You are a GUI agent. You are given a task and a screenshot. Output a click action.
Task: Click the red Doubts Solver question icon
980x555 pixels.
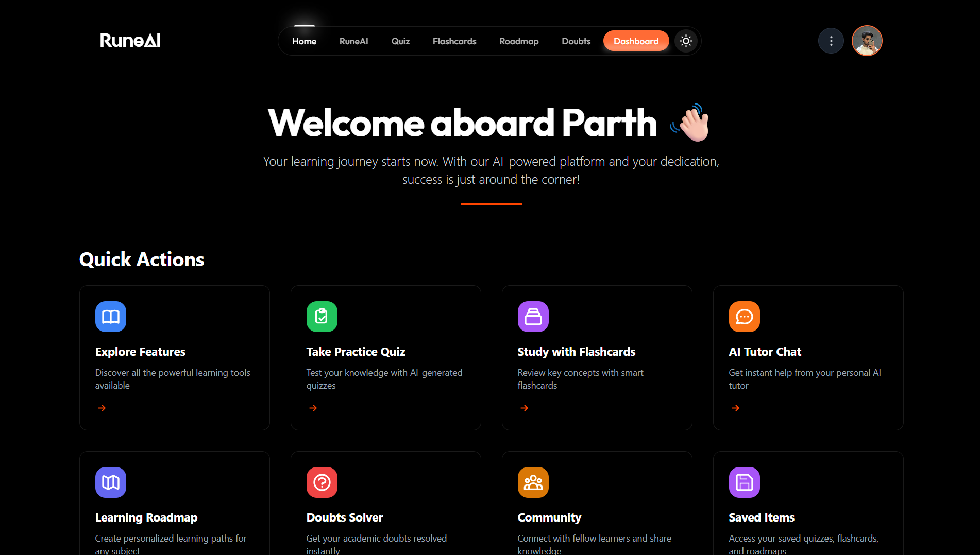tap(322, 482)
